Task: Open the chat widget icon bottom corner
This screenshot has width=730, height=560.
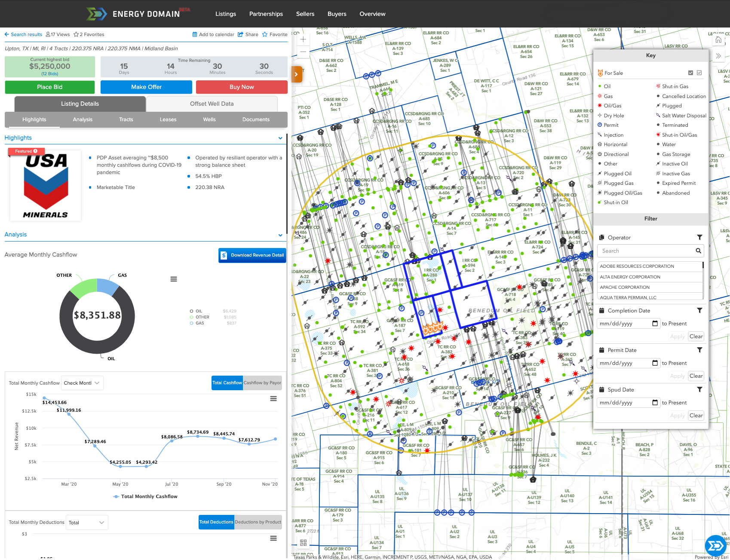Action: pos(715,545)
